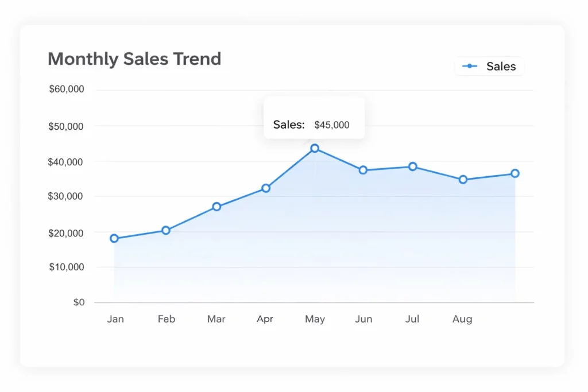Click the $45,000 Sales tooltip
This screenshot has width=588, height=392.
[x=314, y=125]
